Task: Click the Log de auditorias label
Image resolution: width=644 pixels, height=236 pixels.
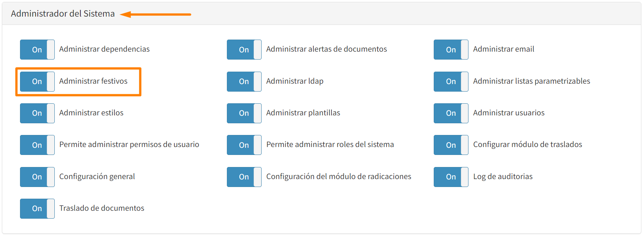Action: (503, 176)
